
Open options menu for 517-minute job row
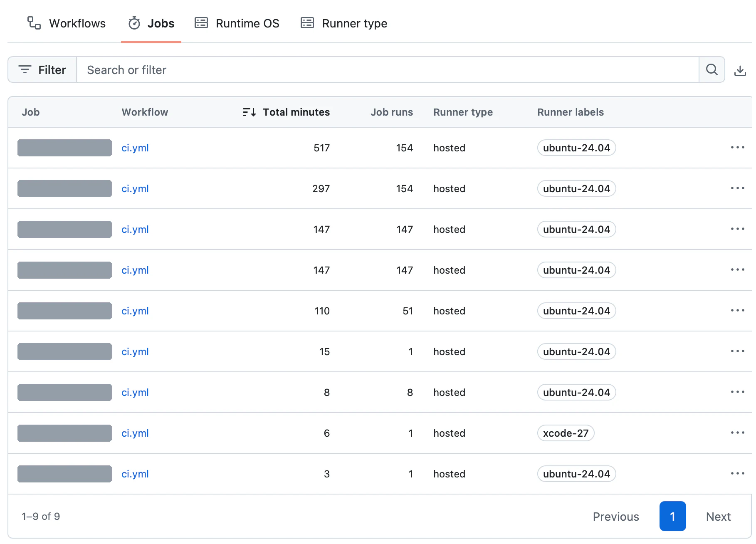tap(737, 148)
